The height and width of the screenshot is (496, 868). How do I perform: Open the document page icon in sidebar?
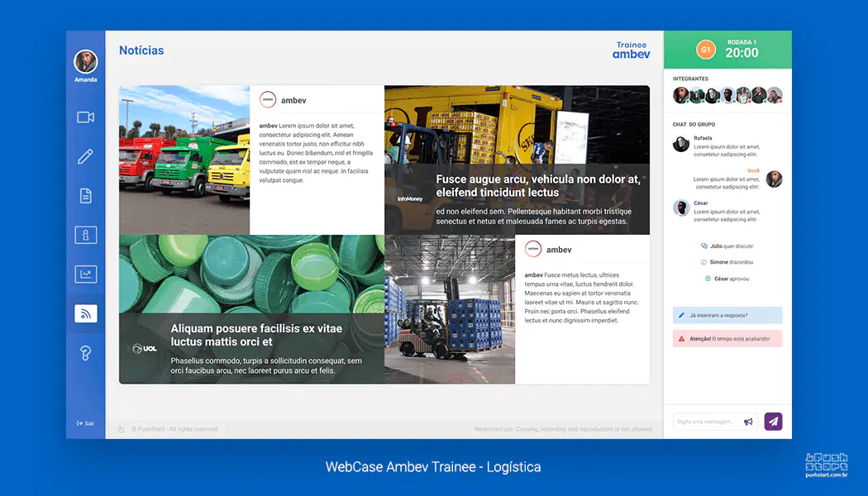point(85,196)
